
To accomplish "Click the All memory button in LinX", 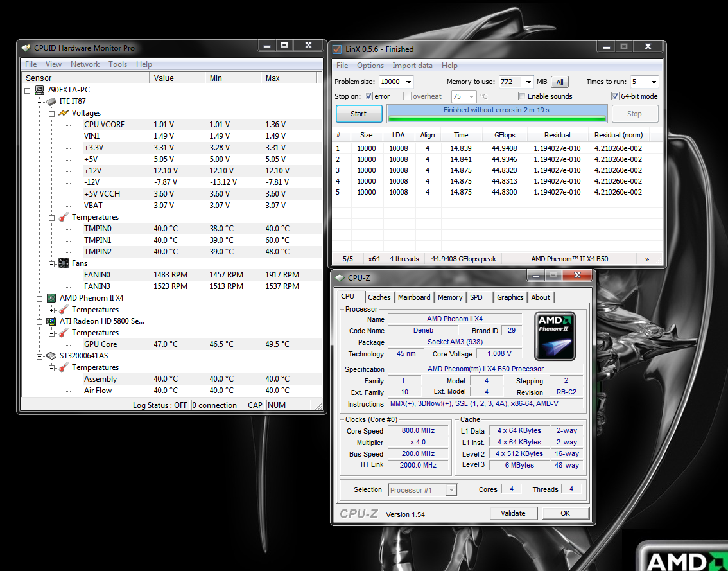I will point(560,82).
